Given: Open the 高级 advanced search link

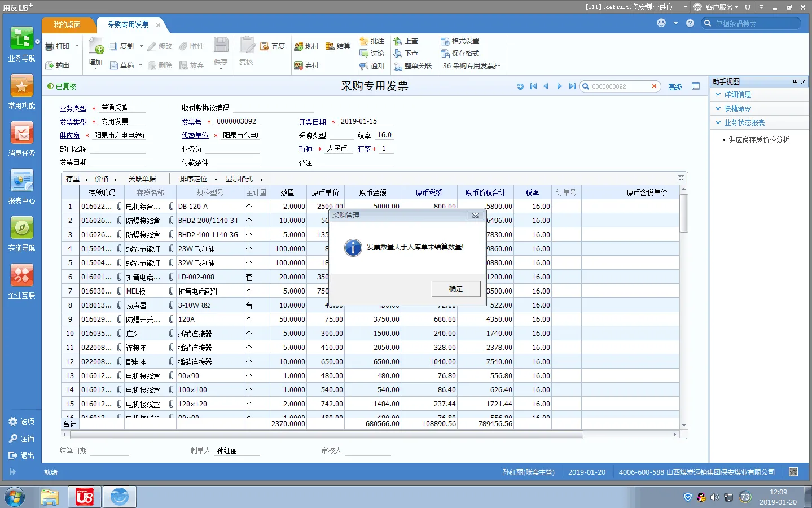Looking at the screenshot, I should tap(675, 87).
